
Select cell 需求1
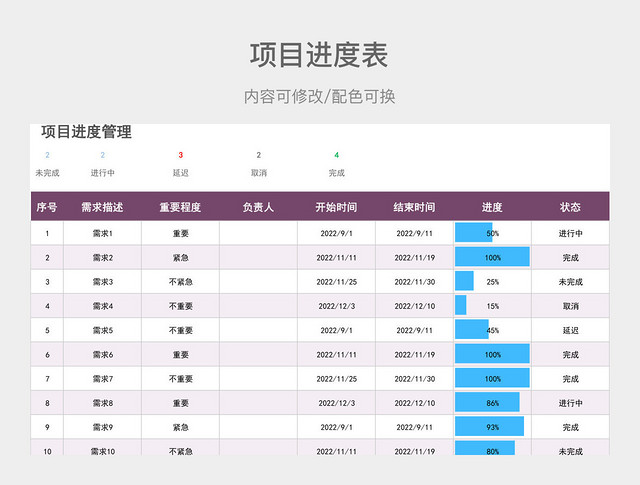click(102, 233)
